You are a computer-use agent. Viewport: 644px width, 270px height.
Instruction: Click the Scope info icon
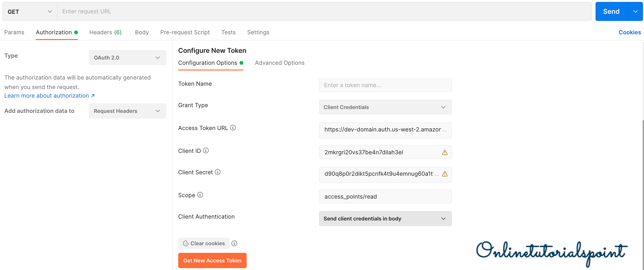pos(200,195)
